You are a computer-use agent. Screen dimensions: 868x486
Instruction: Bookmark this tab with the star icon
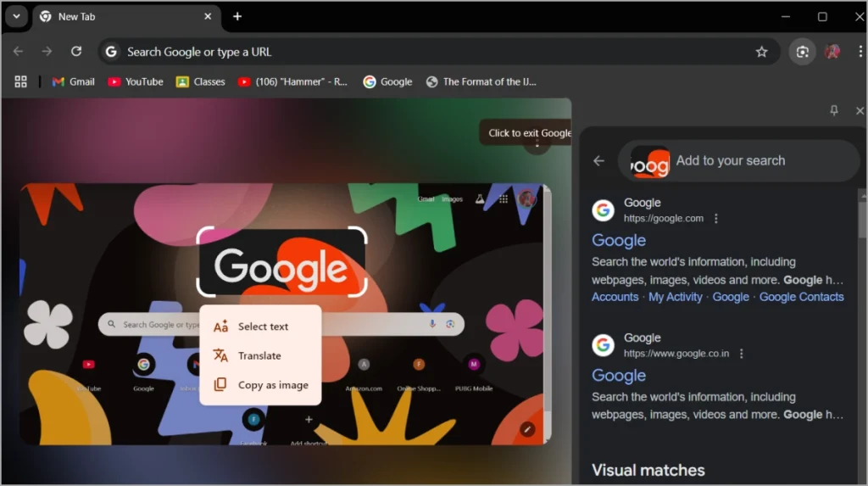762,52
